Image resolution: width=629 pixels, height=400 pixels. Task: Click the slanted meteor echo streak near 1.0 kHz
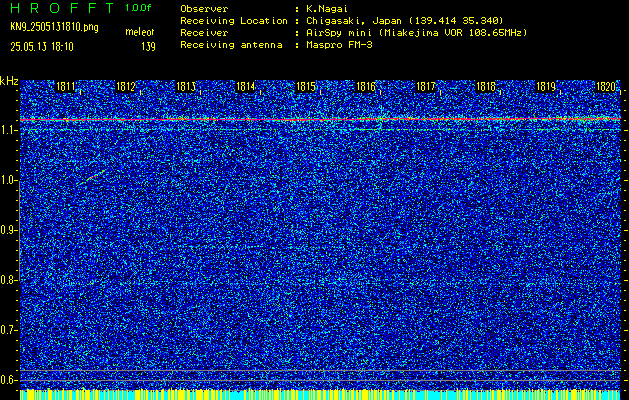92,177
